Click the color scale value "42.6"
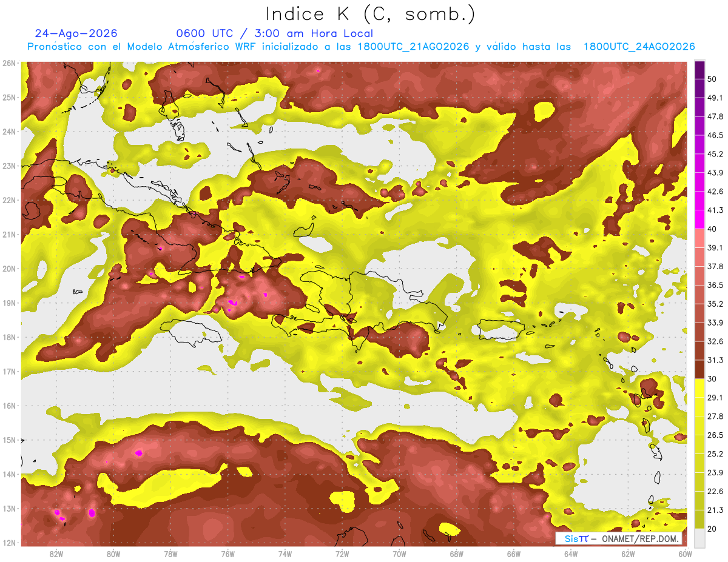The image size is (728, 562). tap(715, 192)
